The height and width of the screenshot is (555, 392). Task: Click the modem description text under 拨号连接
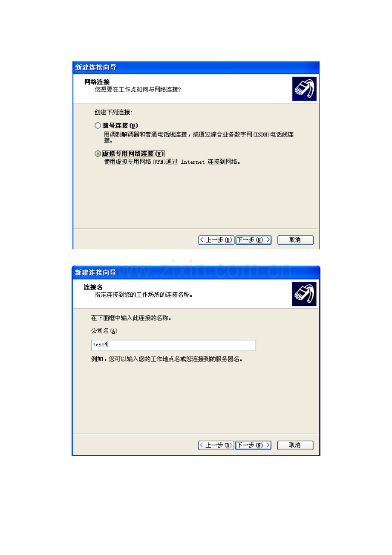199,137
